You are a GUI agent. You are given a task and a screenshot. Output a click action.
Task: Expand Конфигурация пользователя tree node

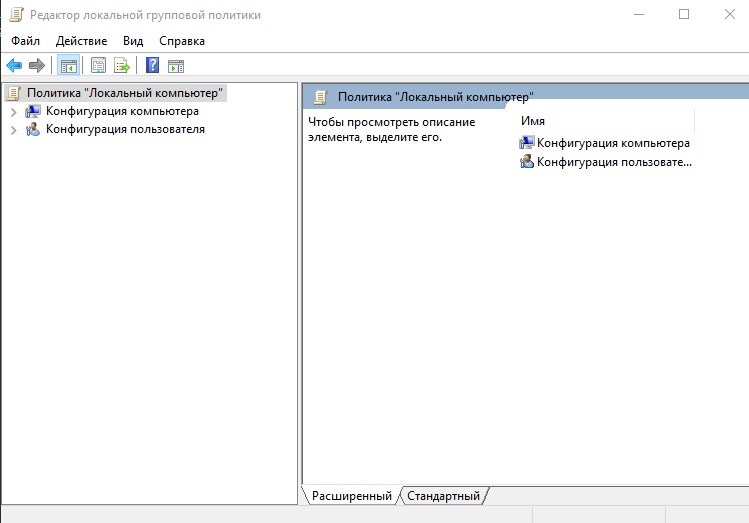pos(13,130)
